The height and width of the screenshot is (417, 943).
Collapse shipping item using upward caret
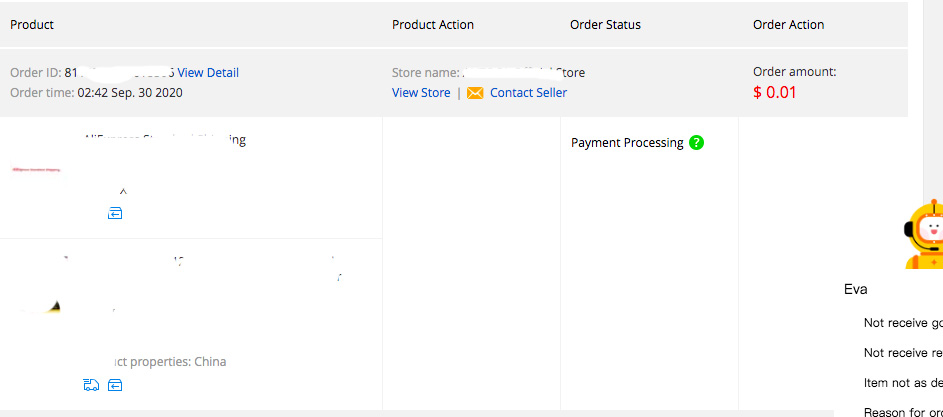pyautogui.click(x=123, y=192)
